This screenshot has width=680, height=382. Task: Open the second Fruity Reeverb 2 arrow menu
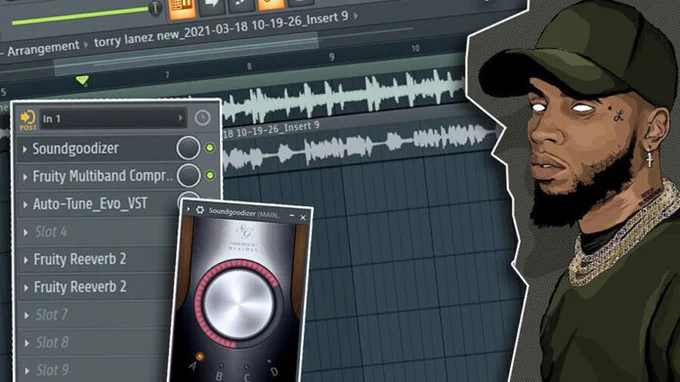click(x=26, y=287)
